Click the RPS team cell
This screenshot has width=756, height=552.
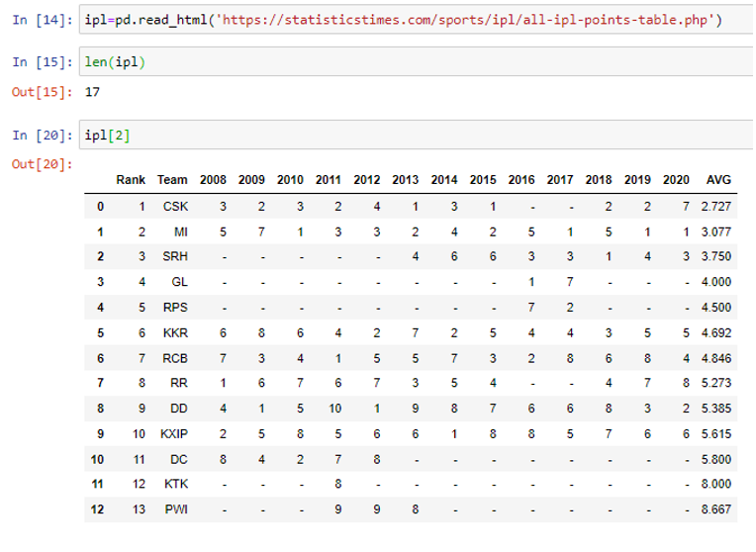pyautogui.click(x=175, y=307)
